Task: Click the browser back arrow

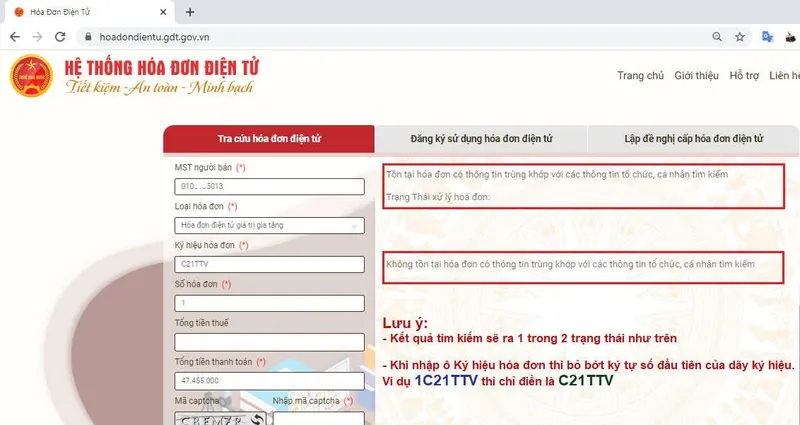Action: coord(15,37)
